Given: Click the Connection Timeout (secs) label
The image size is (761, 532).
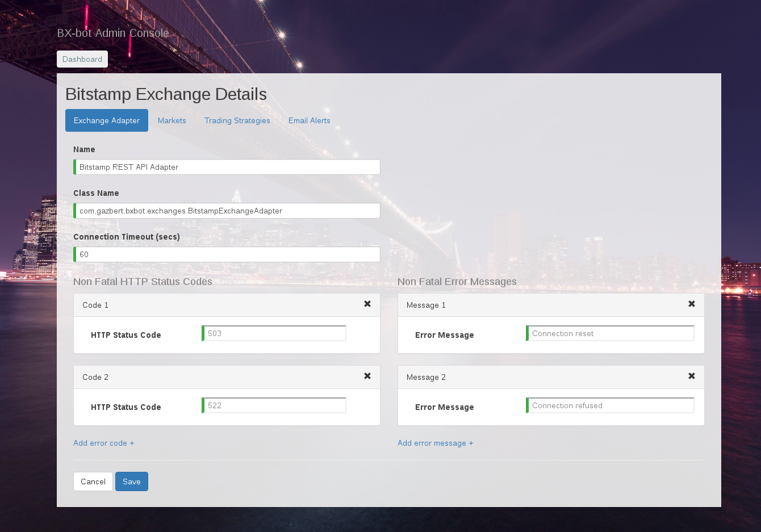Looking at the screenshot, I should [127, 237].
